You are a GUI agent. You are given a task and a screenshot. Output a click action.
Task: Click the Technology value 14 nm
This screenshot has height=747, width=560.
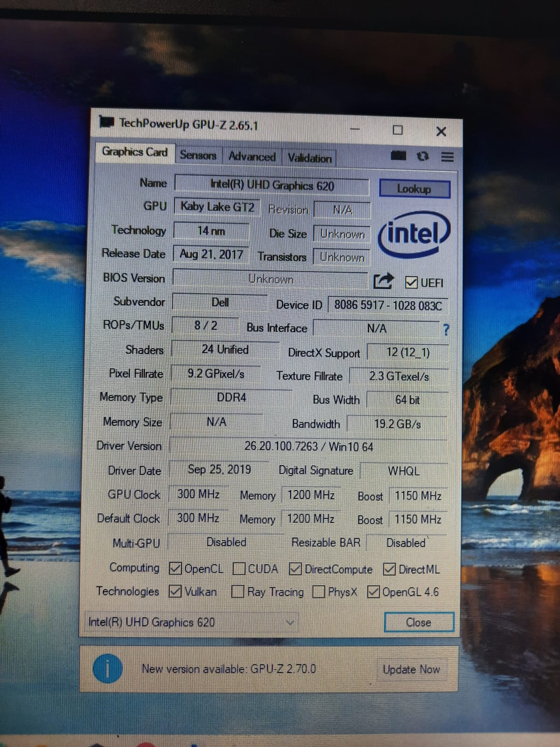(x=211, y=231)
